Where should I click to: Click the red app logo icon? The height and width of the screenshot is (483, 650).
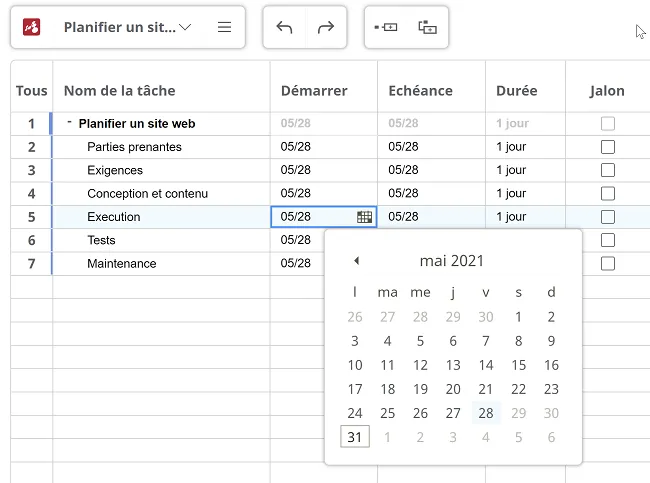click(32, 27)
